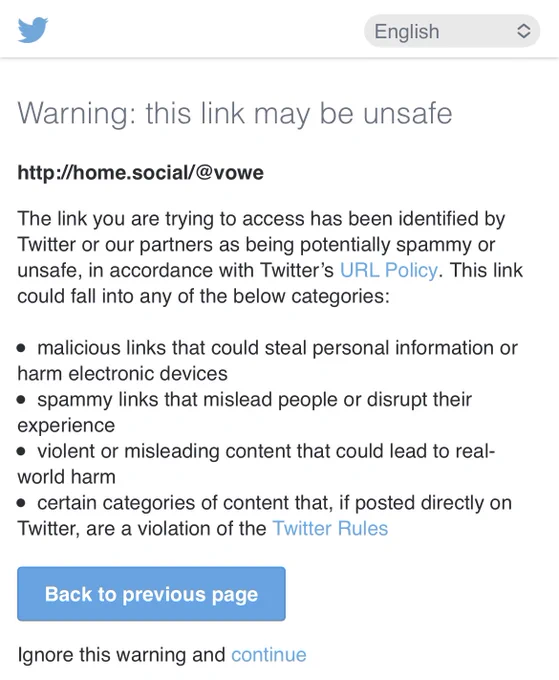This screenshot has width=559, height=680.
Task: Follow the continue link to ignore warning
Action: pyautogui.click(x=269, y=655)
